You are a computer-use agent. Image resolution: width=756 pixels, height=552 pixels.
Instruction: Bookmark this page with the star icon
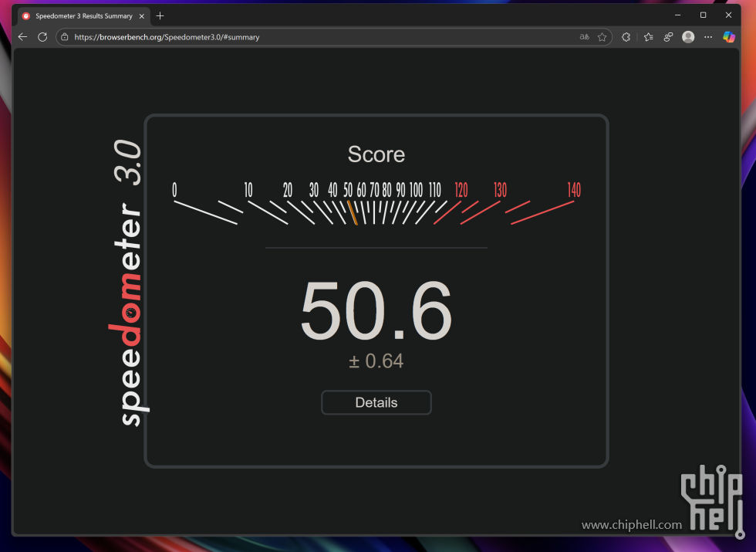click(x=602, y=37)
